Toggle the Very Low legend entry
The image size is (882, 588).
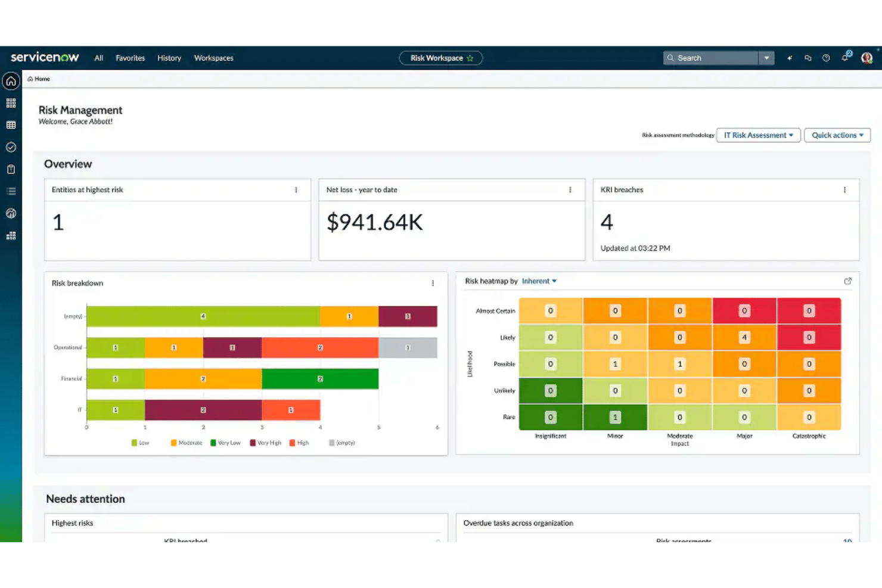(x=226, y=443)
